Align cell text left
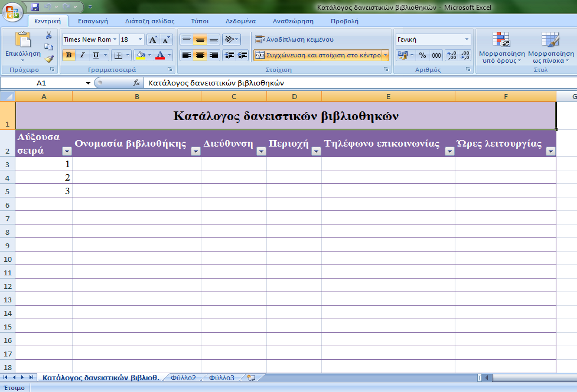This screenshot has height=392, width=577. pyautogui.click(x=187, y=55)
